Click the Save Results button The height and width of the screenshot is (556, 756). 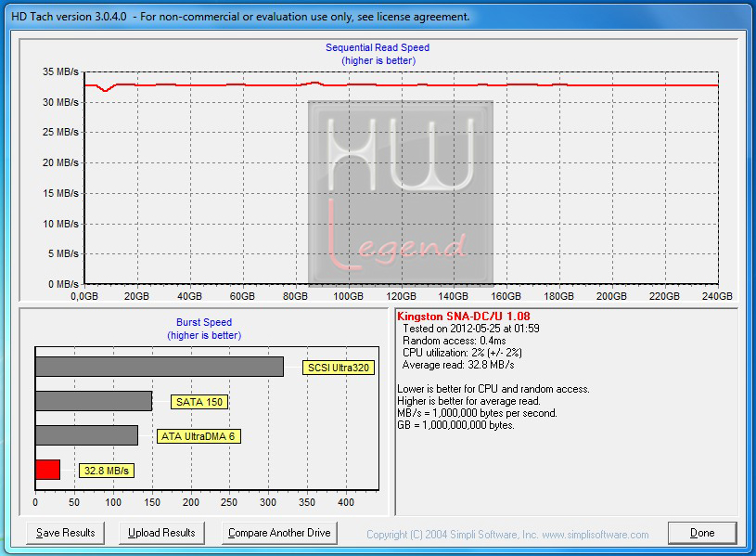pyautogui.click(x=66, y=533)
